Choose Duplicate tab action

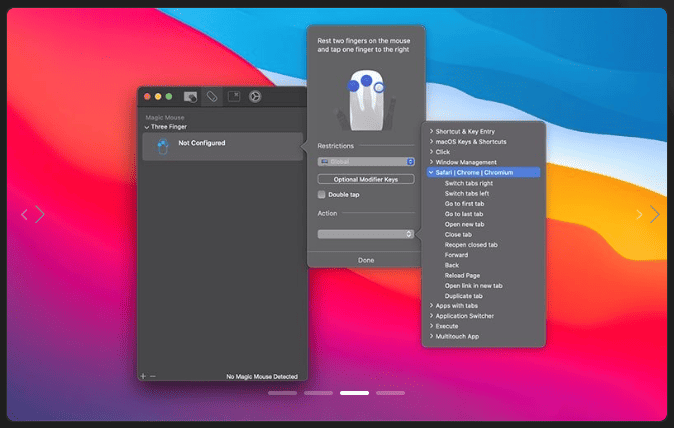click(x=463, y=296)
